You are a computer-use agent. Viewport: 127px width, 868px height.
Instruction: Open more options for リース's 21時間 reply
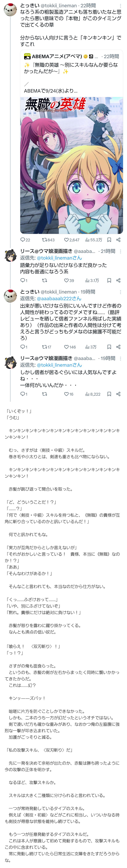coord(121,251)
